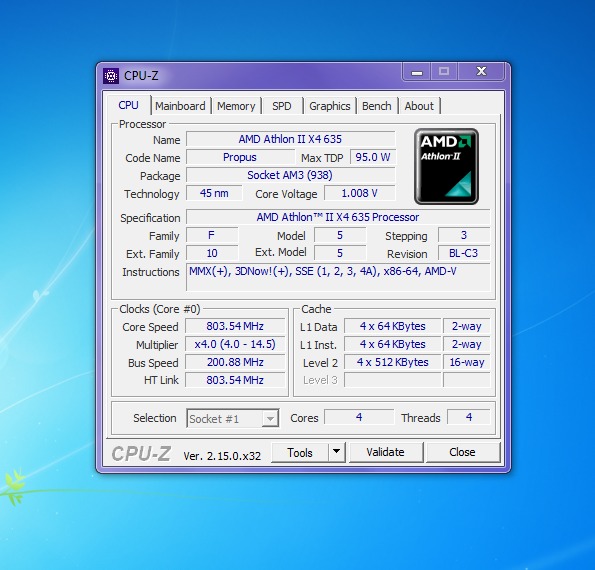
Task: Click the L1 Data associativity 2-way
Action: (x=467, y=326)
